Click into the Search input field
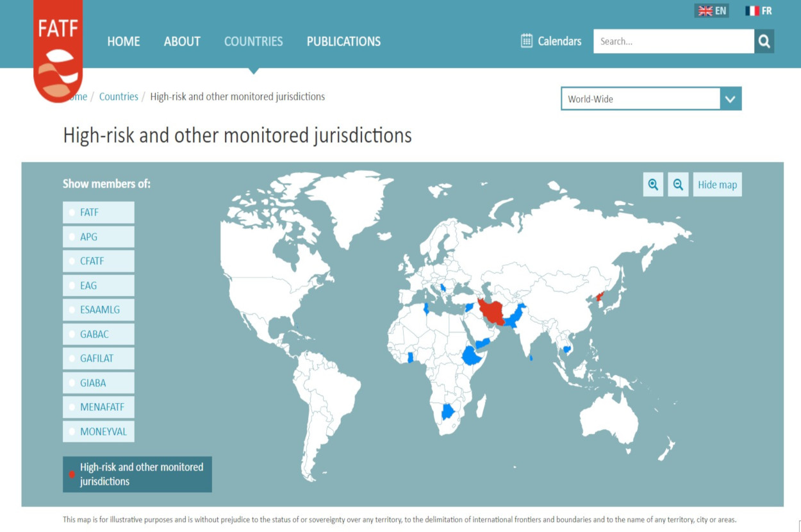The image size is (801, 532). coord(673,42)
